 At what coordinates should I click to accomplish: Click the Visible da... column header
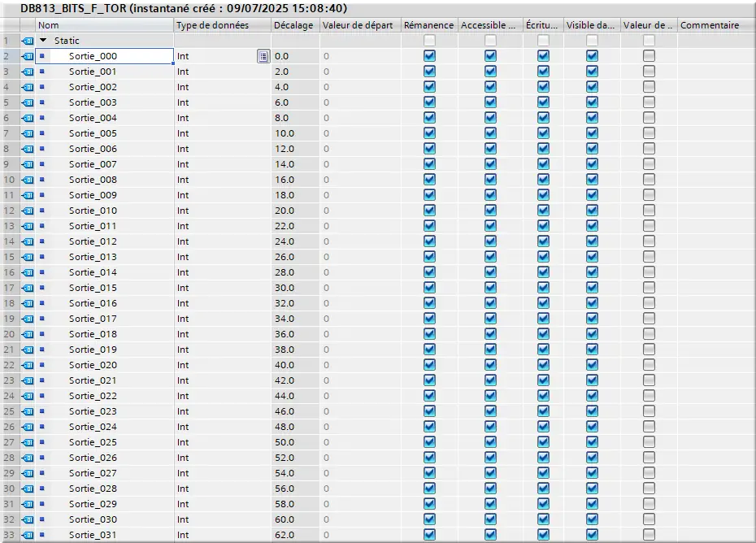click(592, 25)
